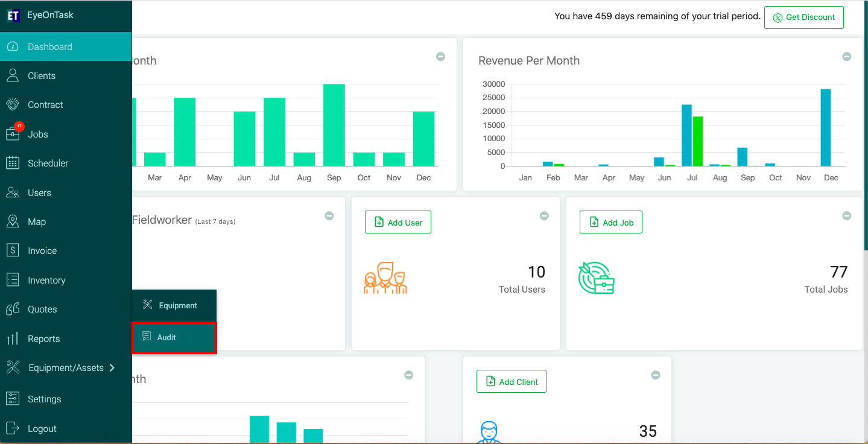Select Audit from the flyout submenu
This screenshot has height=444, width=868.
[174, 337]
